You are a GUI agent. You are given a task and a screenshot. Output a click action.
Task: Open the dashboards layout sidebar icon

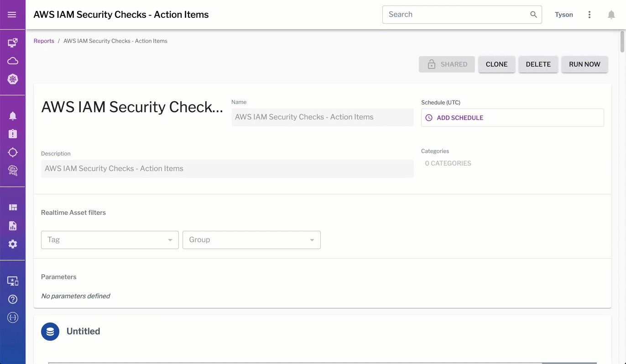(13, 208)
